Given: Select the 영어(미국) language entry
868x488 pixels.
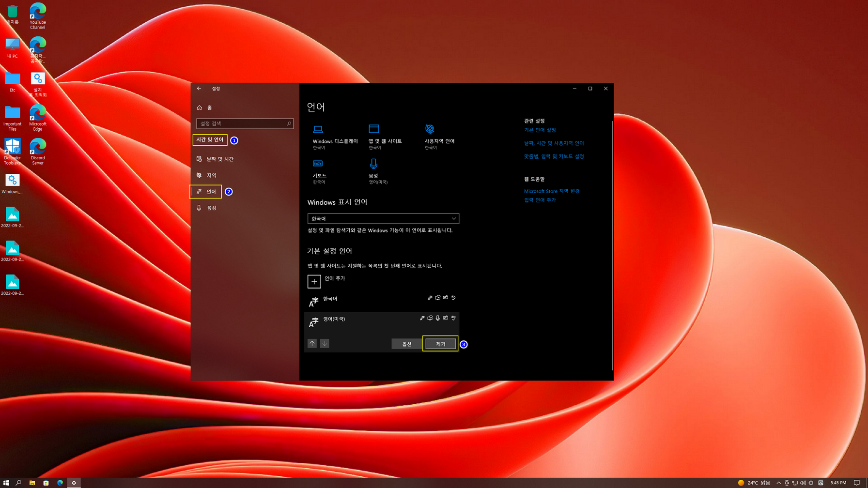Looking at the screenshot, I should (382, 322).
